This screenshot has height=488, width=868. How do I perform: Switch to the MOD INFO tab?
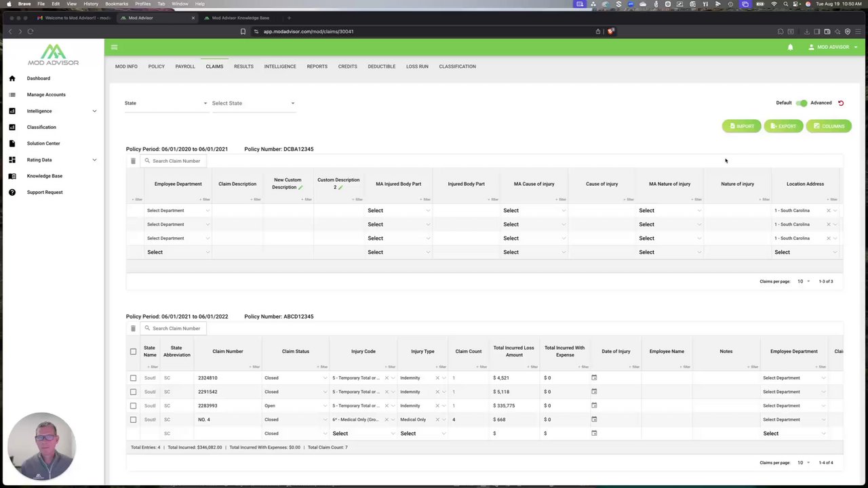(126, 66)
